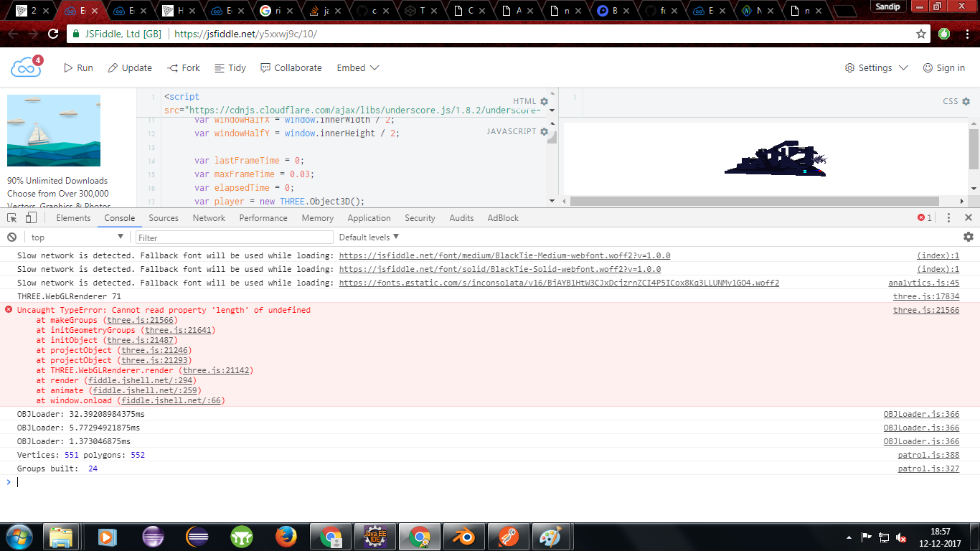Switch to the Sources tab in DevTools

164,218
